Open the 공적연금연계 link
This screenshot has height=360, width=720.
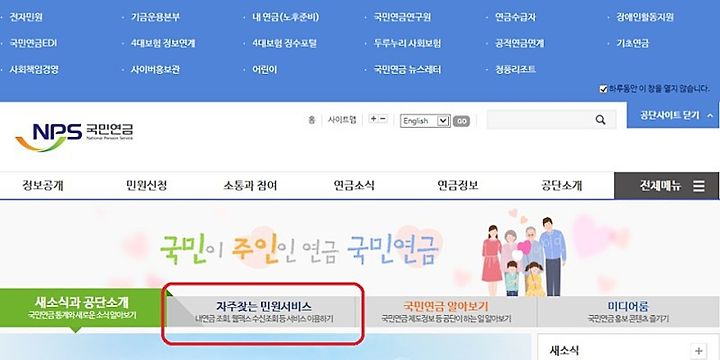519,44
